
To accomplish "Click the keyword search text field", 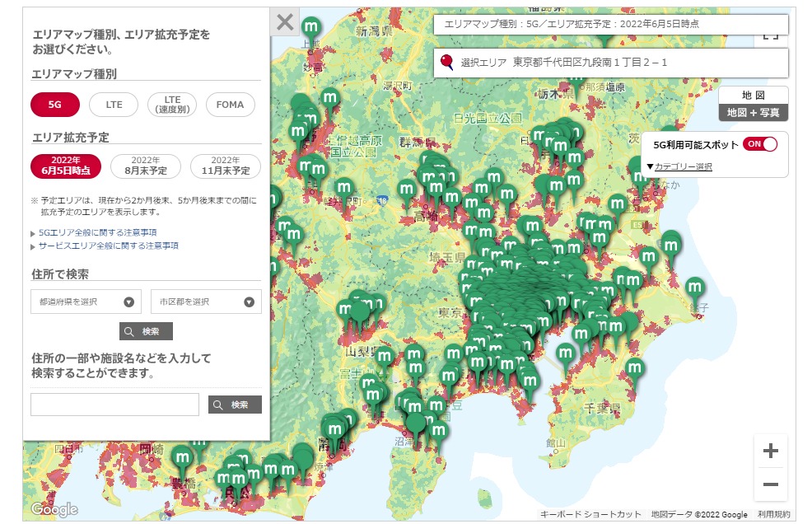I will tap(114, 405).
